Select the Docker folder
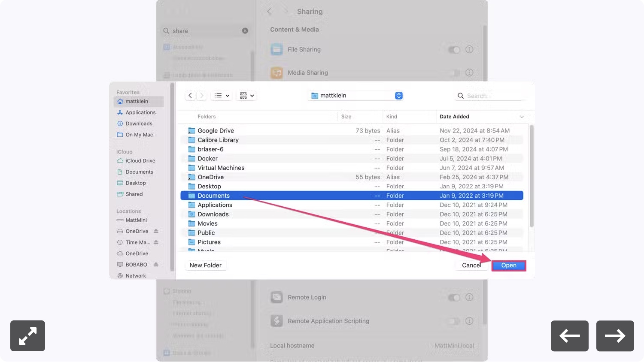 click(352, 159)
